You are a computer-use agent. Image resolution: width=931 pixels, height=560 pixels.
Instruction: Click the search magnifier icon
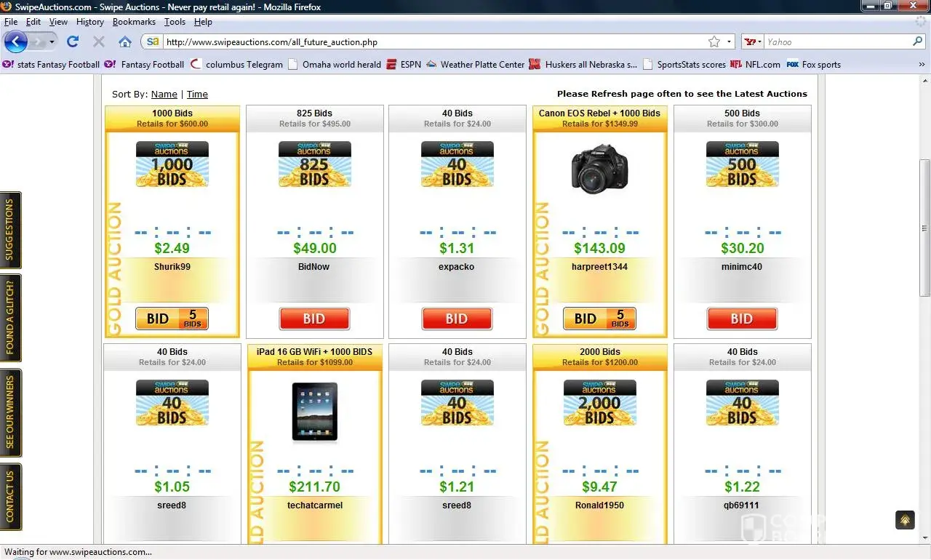918,42
